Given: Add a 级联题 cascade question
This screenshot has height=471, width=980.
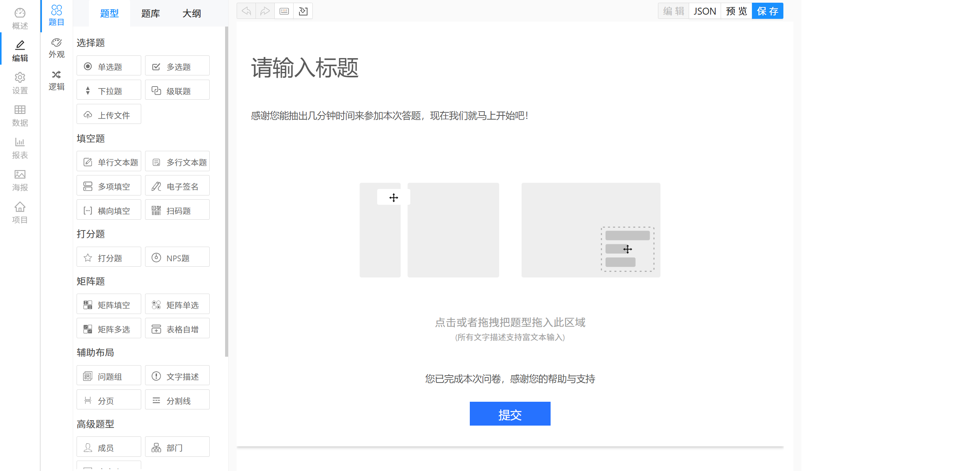Looking at the screenshot, I should click(x=177, y=90).
